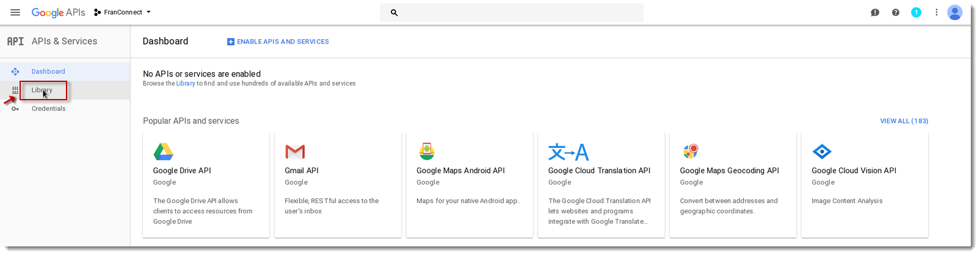Open the help question mark icon
This screenshot has width=980, height=258.
(x=896, y=12)
